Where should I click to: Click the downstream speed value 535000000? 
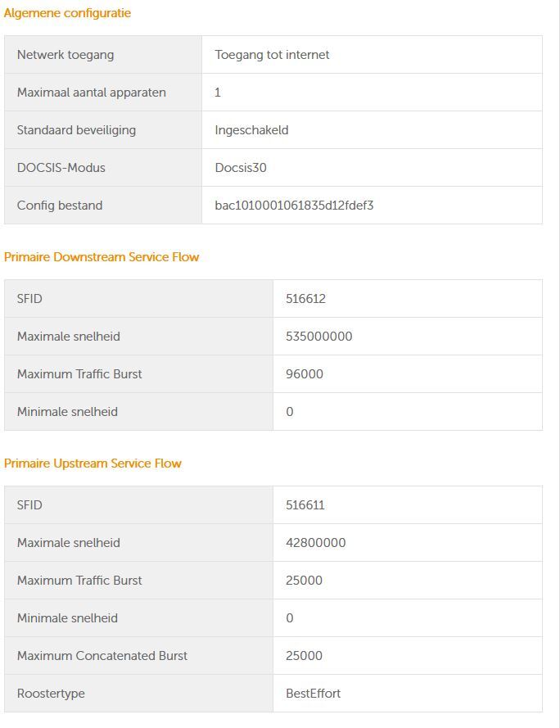point(318,337)
